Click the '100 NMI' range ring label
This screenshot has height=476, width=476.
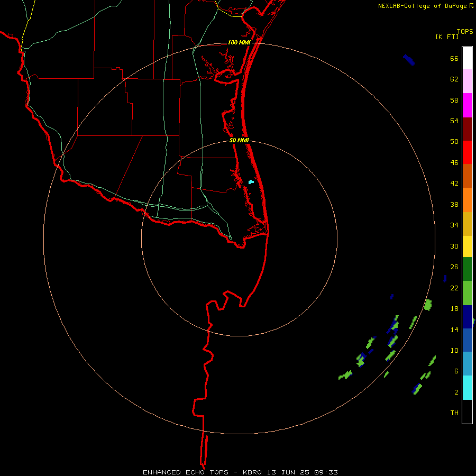pyautogui.click(x=239, y=42)
